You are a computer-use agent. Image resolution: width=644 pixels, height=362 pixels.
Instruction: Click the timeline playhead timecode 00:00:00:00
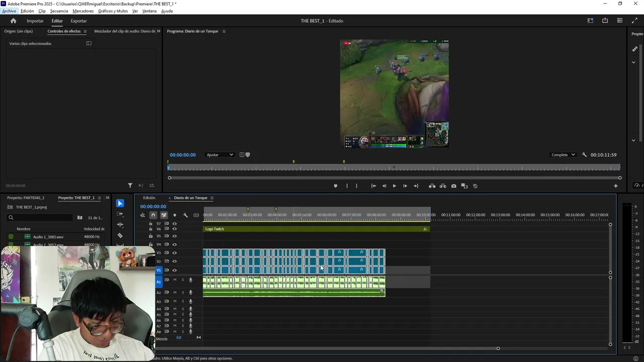[153, 207]
